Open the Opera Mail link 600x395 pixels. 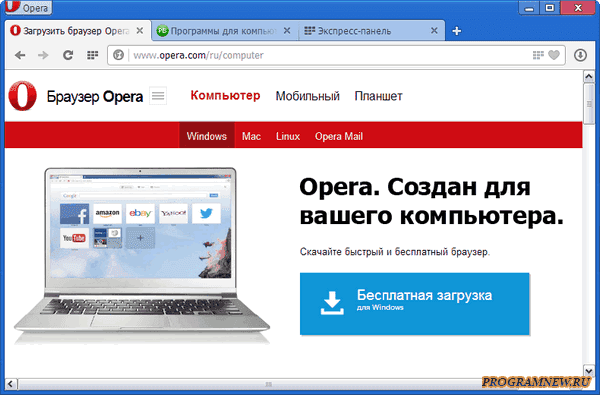tap(339, 136)
